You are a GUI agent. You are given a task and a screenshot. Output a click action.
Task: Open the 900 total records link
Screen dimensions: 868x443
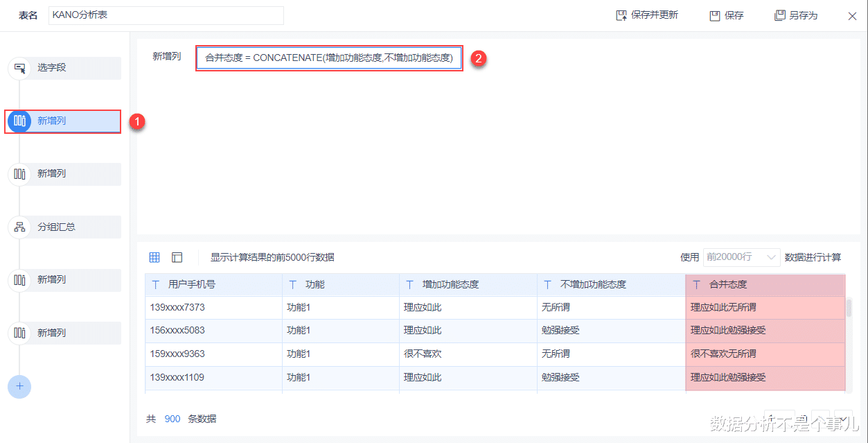(x=172, y=419)
